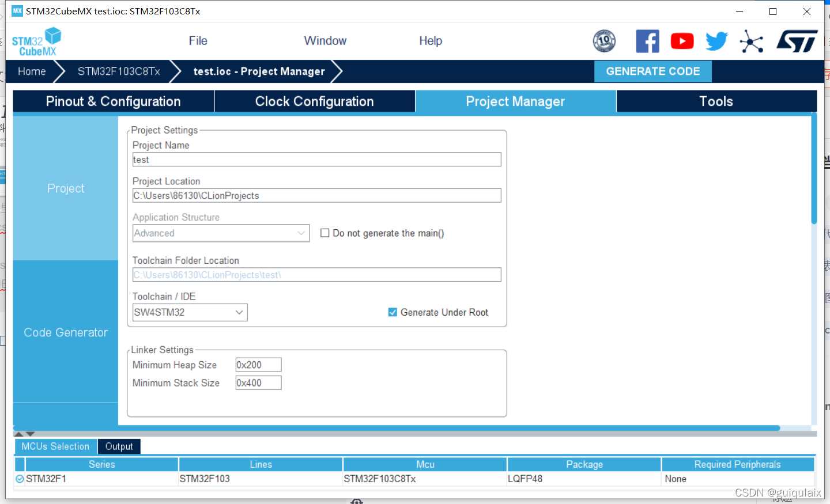Click the Project Name input field
This screenshot has height=504, width=830.
click(316, 160)
